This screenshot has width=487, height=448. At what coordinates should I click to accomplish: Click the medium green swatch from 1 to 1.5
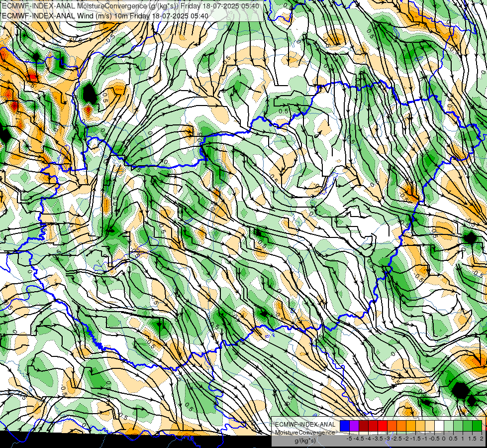[x=468, y=426]
